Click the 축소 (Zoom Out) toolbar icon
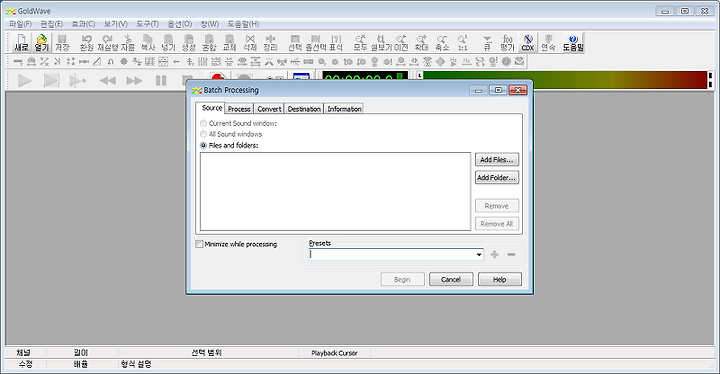 click(442, 43)
